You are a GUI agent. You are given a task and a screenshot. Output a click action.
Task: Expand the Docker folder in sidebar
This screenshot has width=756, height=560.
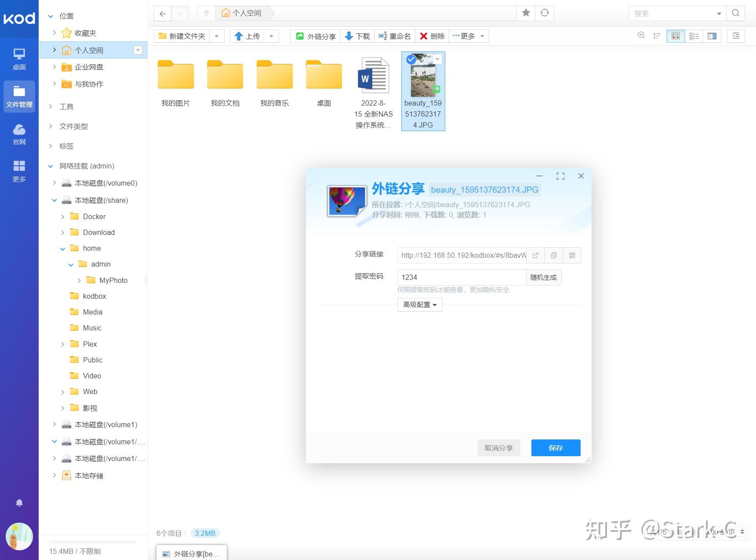[x=62, y=216]
